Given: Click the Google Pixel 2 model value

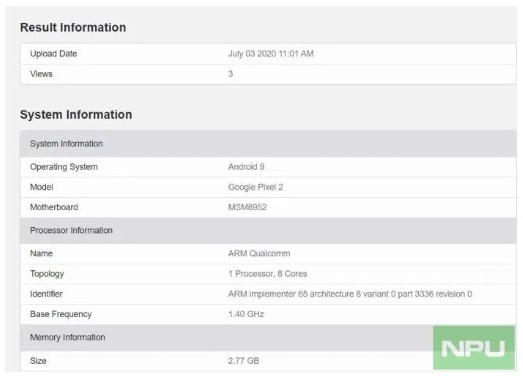Looking at the screenshot, I should [255, 187].
